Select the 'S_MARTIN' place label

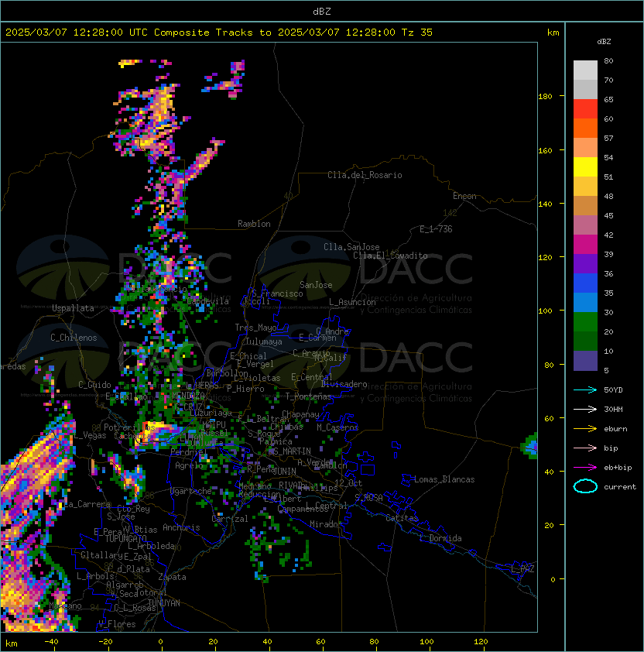point(292,451)
